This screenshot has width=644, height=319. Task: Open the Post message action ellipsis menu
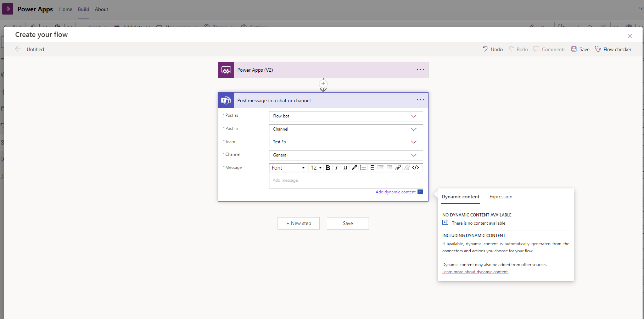pyautogui.click(x=420, y=100)
